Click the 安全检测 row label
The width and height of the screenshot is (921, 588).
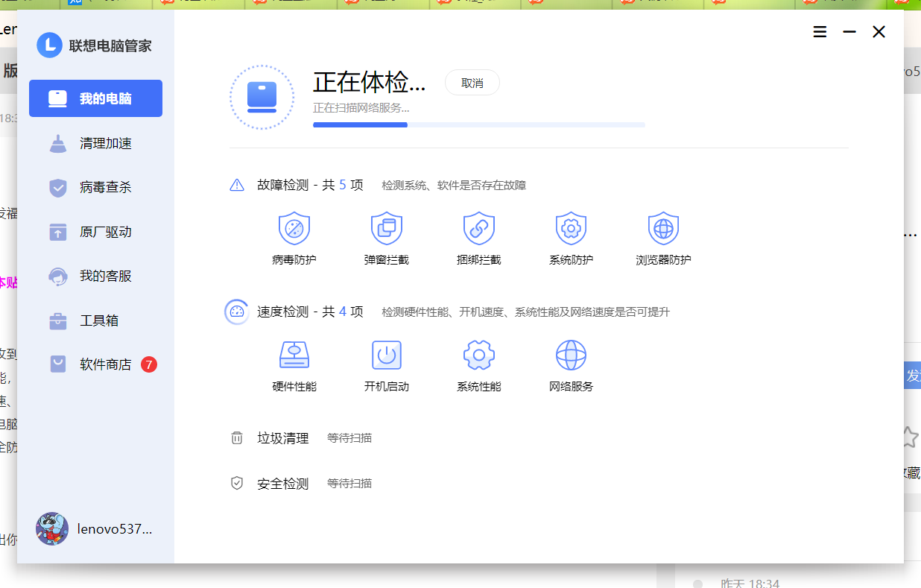[283, 484]
